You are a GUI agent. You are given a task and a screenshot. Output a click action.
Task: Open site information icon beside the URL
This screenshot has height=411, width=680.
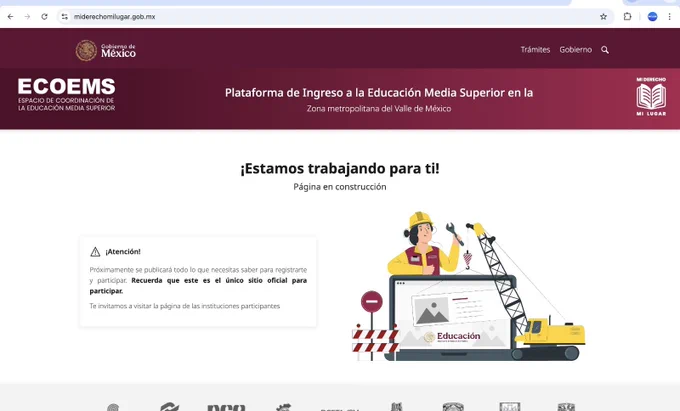[65, 16]
